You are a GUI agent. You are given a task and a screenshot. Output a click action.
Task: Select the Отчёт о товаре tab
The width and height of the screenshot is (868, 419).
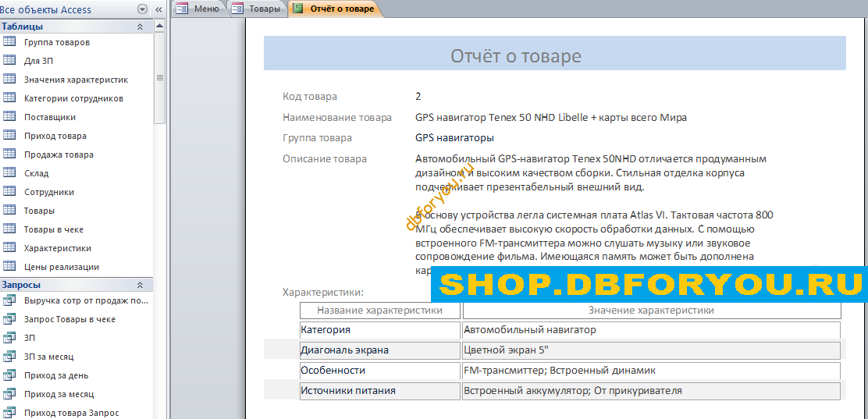[335, 9]
